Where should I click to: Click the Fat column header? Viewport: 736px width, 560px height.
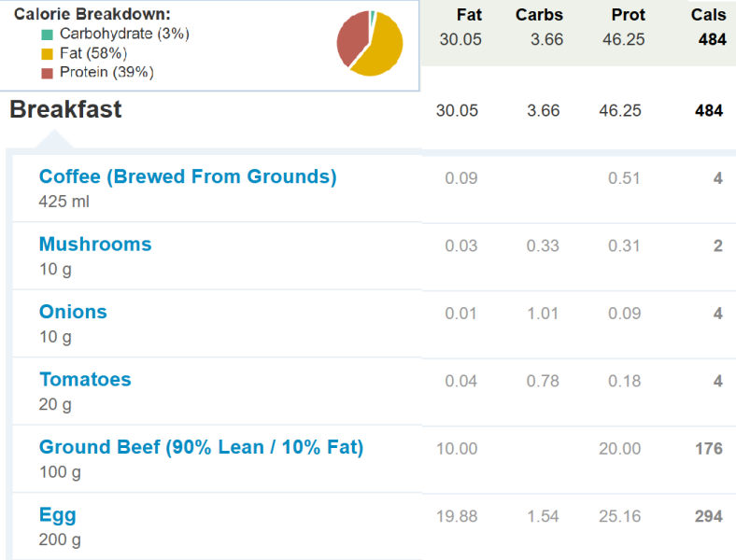[x=469, y=15]
